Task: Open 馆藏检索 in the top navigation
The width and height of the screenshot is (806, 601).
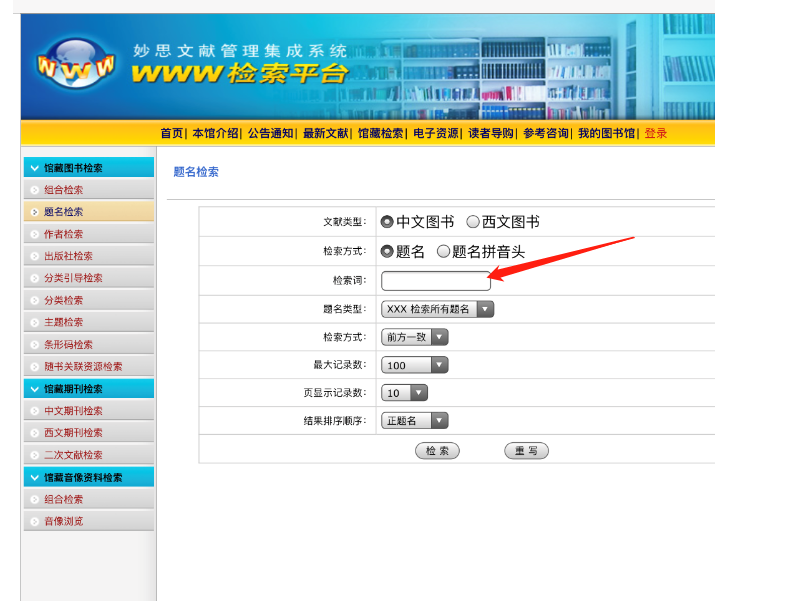Action: coord(380,133)
